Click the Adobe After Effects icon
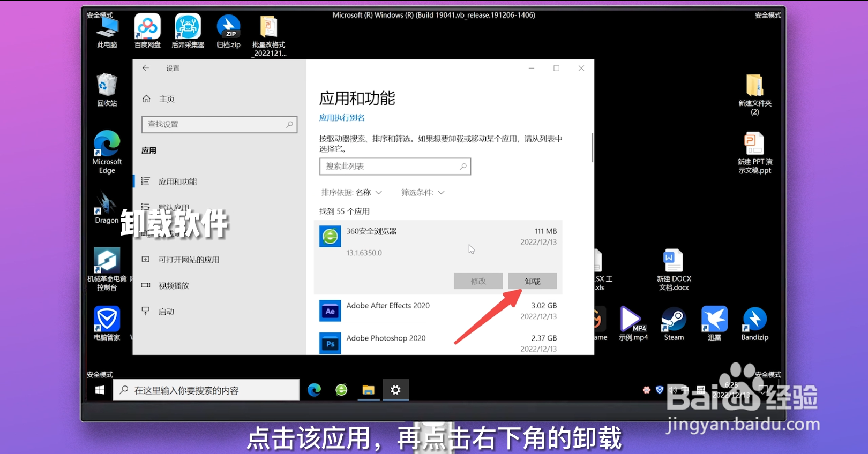Viewport: 868px width, 454px height. [x=330, y=311]
